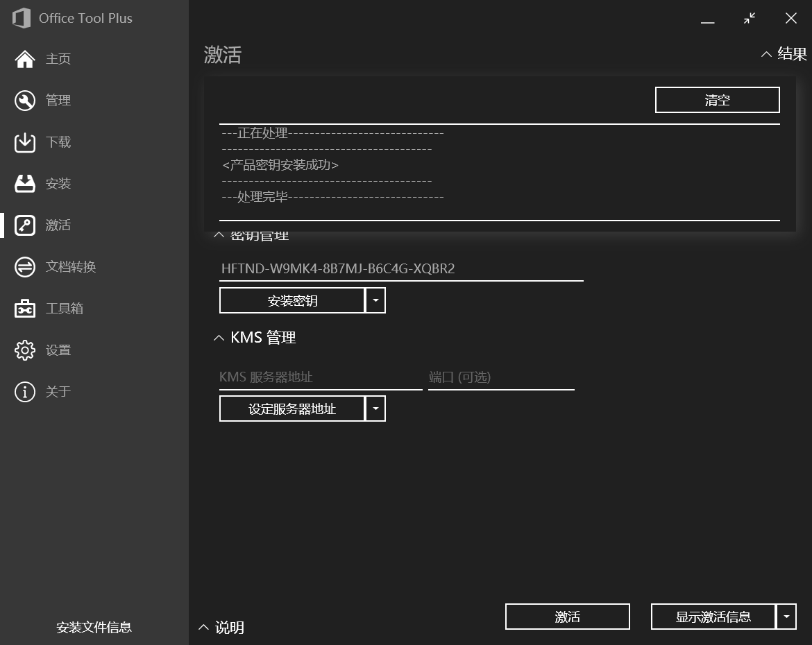The width and height of the screenshot is (812, 645).
Task: Click the download icon for 下载
Action: click(x=25, y=142)
